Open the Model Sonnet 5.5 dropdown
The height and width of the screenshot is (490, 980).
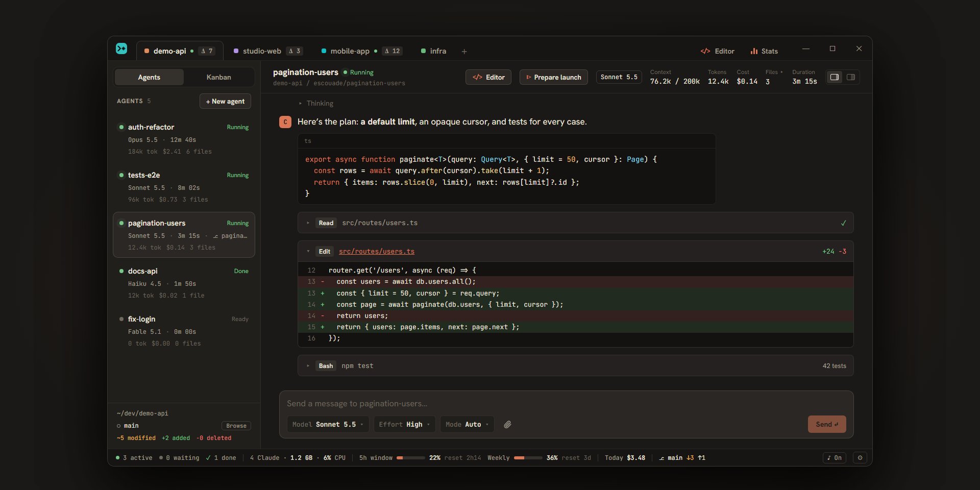coord(328,425)
